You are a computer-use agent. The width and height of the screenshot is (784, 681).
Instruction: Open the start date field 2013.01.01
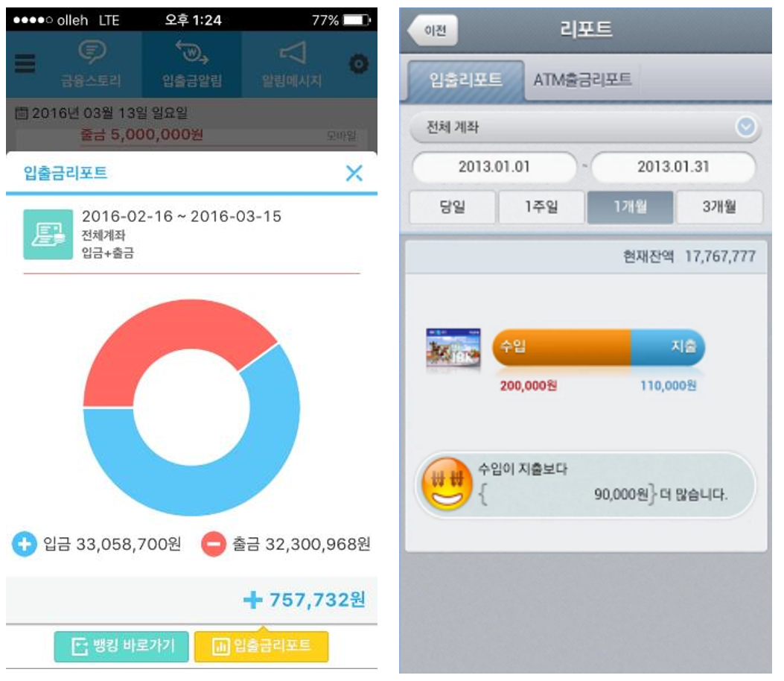click(x=494, y=167)
